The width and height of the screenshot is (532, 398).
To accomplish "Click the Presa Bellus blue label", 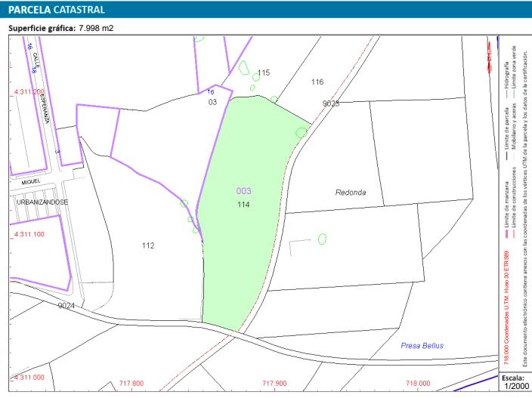I will point(422,346).
